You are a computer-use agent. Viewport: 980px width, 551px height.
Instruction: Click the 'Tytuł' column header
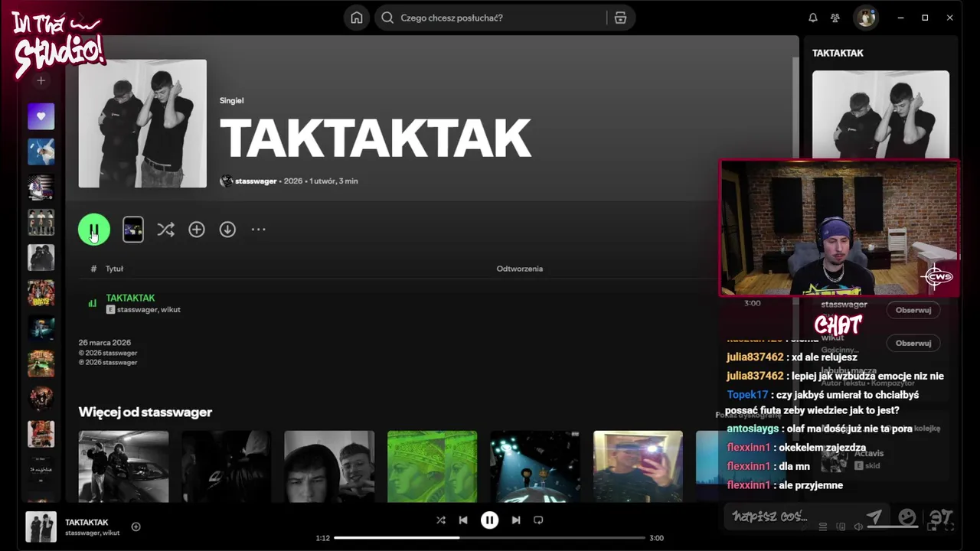[x=114, y=269]
